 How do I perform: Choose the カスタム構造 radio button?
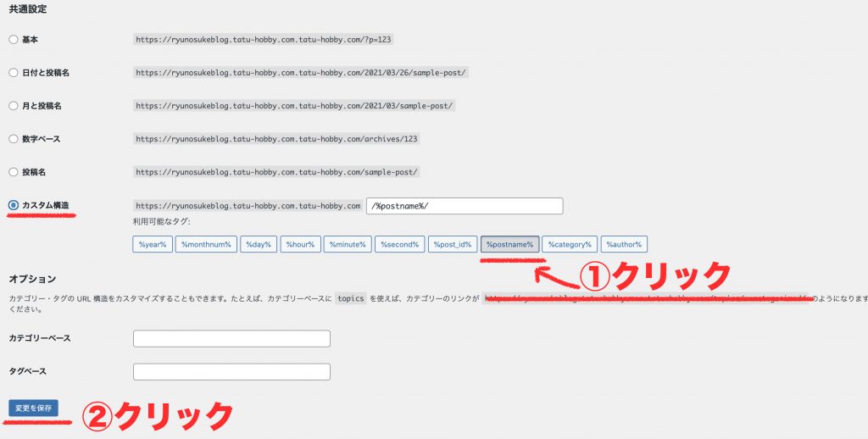(x=13, y=206)
